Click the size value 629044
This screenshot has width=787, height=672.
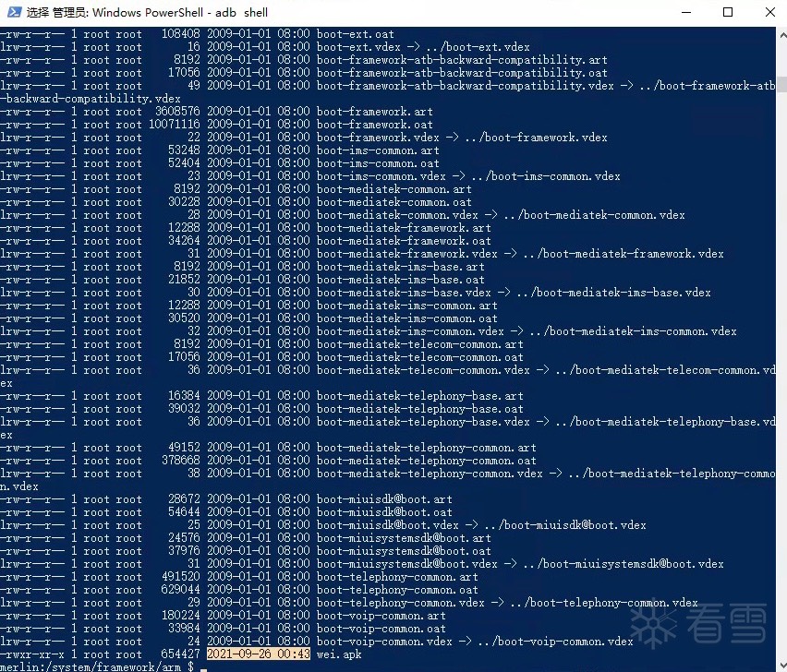(181, 590)
